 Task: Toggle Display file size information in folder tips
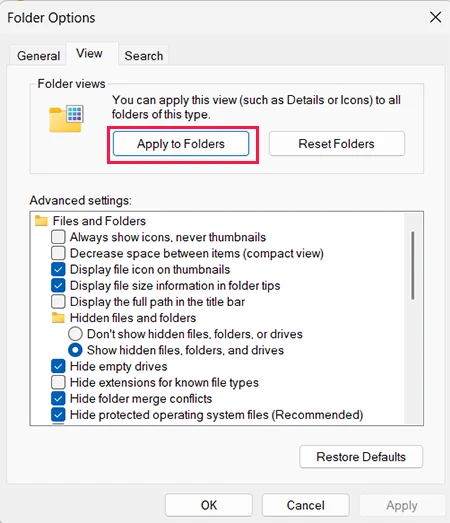[x=58, y=286]
